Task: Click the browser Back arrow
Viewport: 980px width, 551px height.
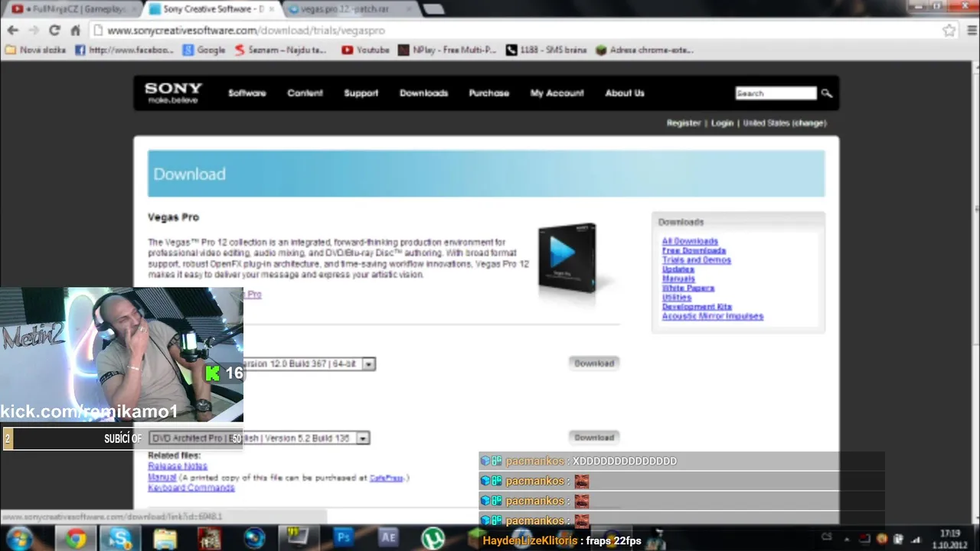Action: (x=12, y=31)
